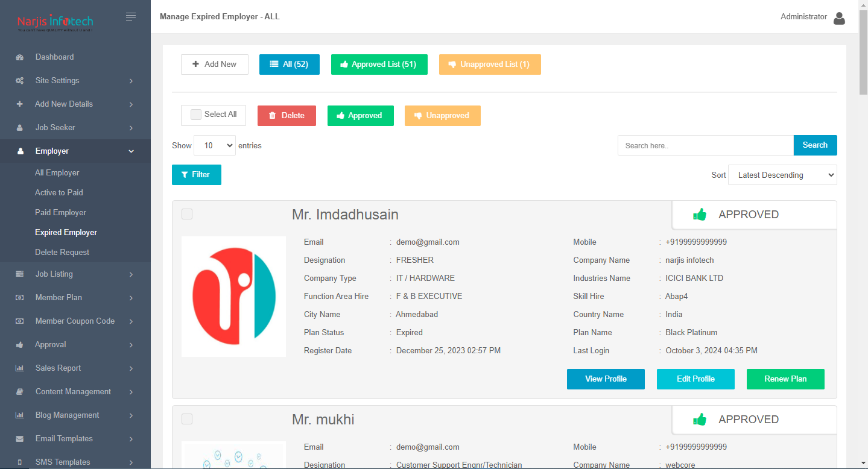The width and height of the screenshot is (868, 469).
Task: Open the Filter button
Action: point(197,175)
